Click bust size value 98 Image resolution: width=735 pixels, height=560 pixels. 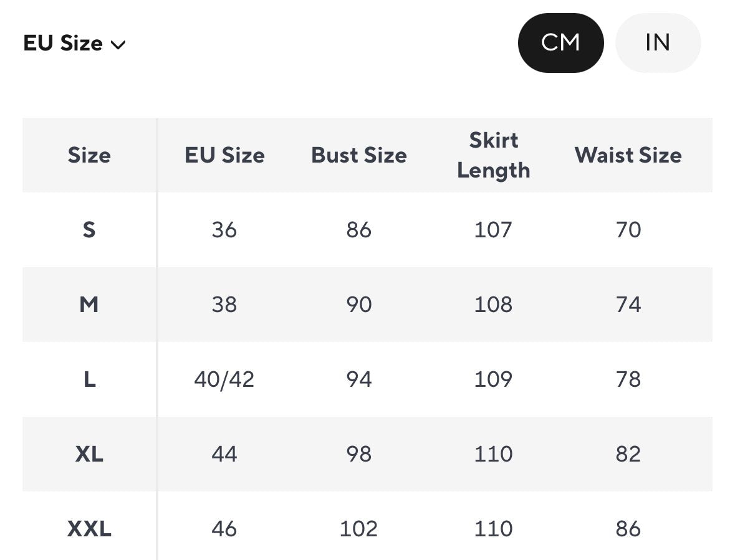tap(358, 454)
